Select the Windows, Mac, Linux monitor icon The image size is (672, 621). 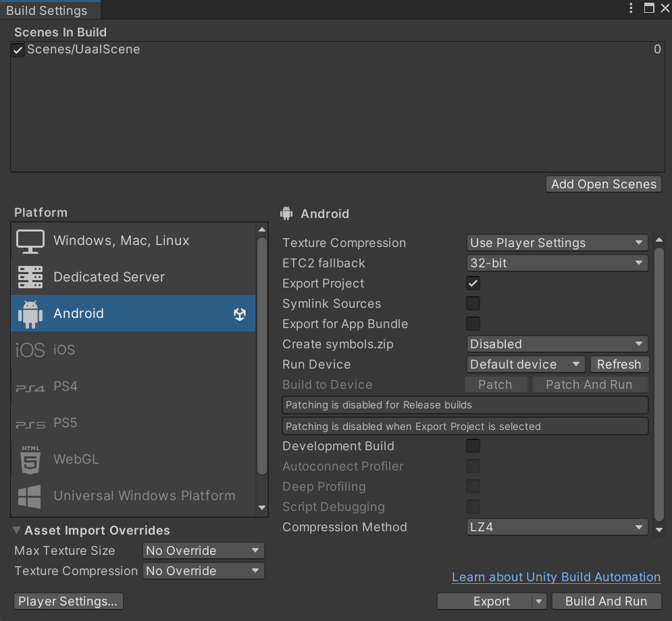coord(30,241)
